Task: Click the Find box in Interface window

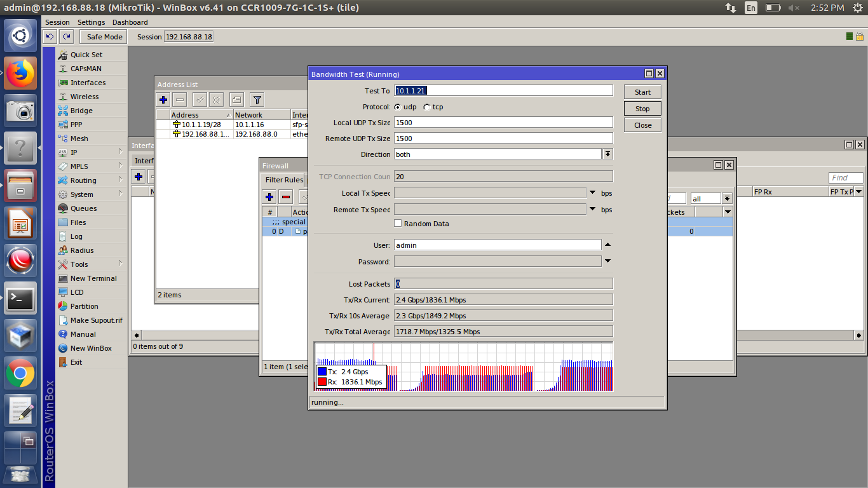Action: [846, 178]
